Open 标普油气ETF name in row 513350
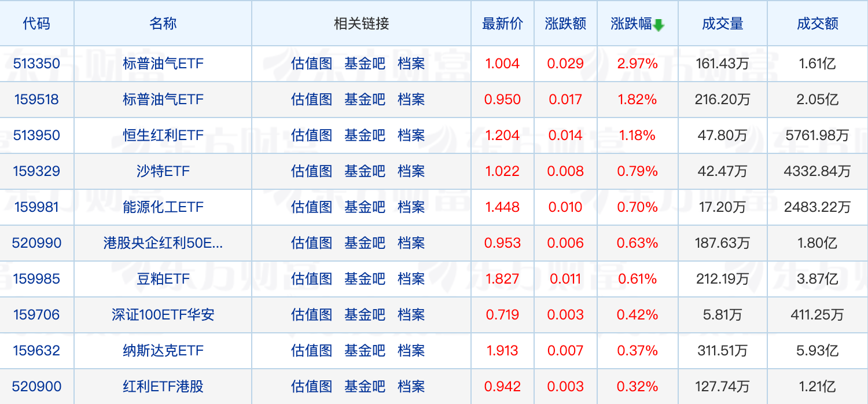 click(163, 64)
